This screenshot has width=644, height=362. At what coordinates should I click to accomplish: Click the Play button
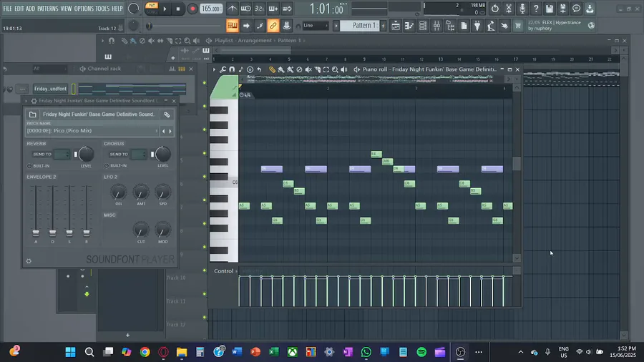(165, 9)
